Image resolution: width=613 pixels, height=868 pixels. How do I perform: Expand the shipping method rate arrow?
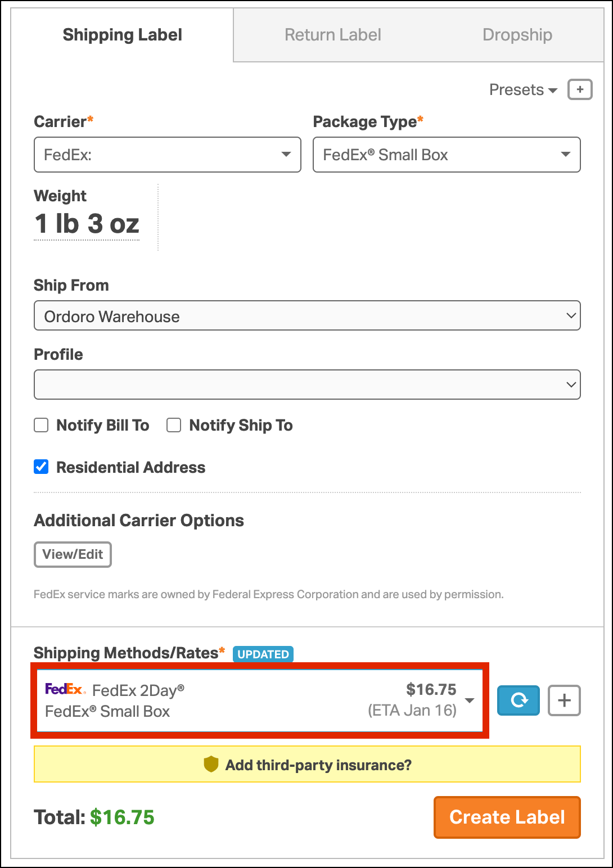click(470, 700)
